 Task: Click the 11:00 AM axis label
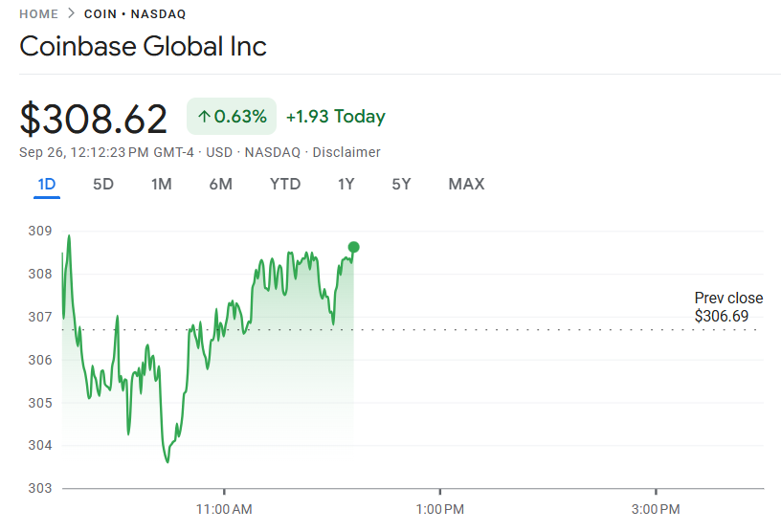[224, 509]
